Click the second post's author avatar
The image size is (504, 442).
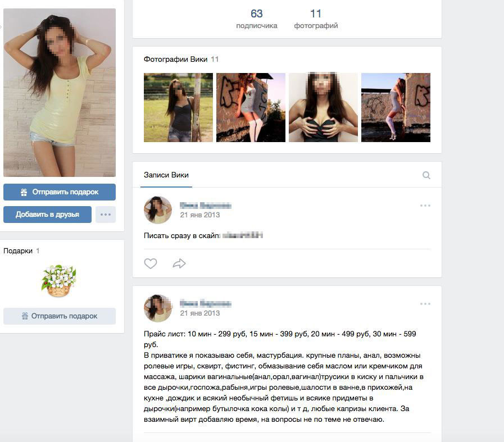[x=158, y=308]
